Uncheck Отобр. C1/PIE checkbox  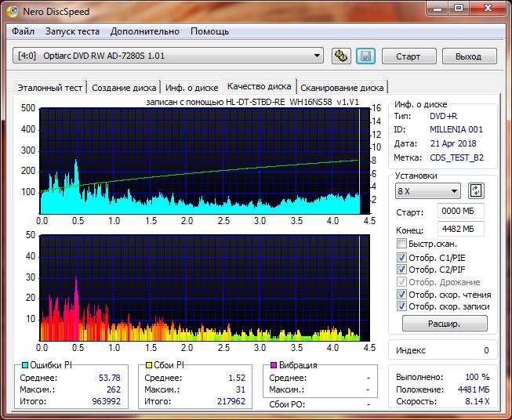coord(402,257)
